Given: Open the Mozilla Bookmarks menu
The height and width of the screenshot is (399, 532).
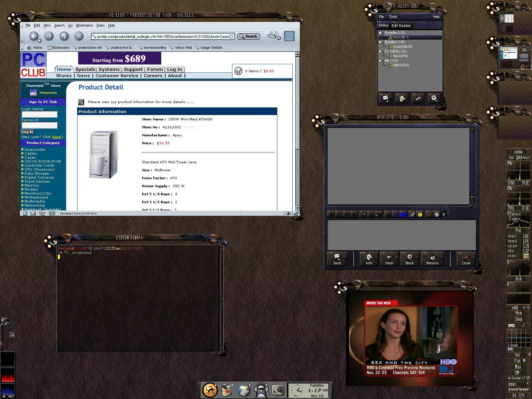Looking at the screenshot, I should tap(84, 25).
